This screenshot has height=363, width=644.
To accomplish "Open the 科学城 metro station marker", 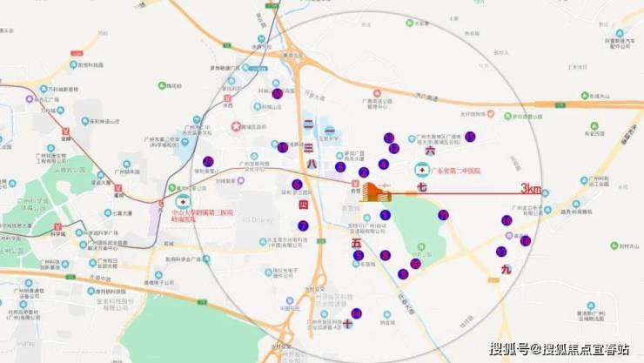I will click(x=57, y=226).
